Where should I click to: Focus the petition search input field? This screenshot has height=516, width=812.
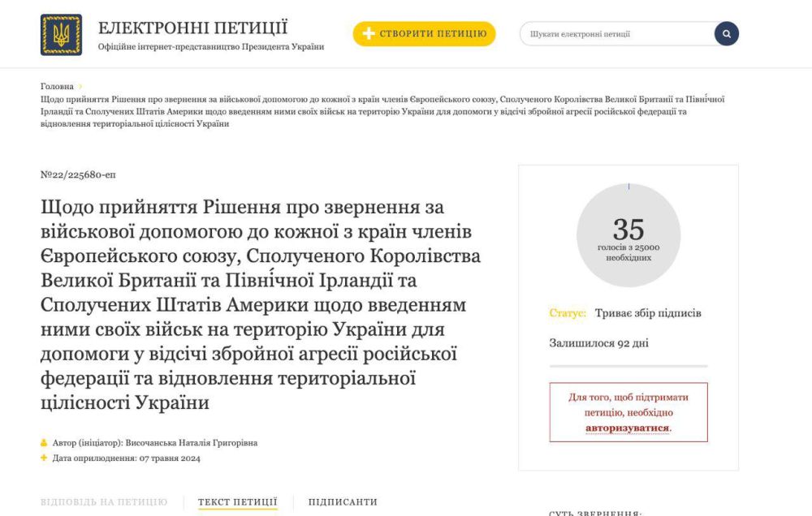[x=617, y=34]
